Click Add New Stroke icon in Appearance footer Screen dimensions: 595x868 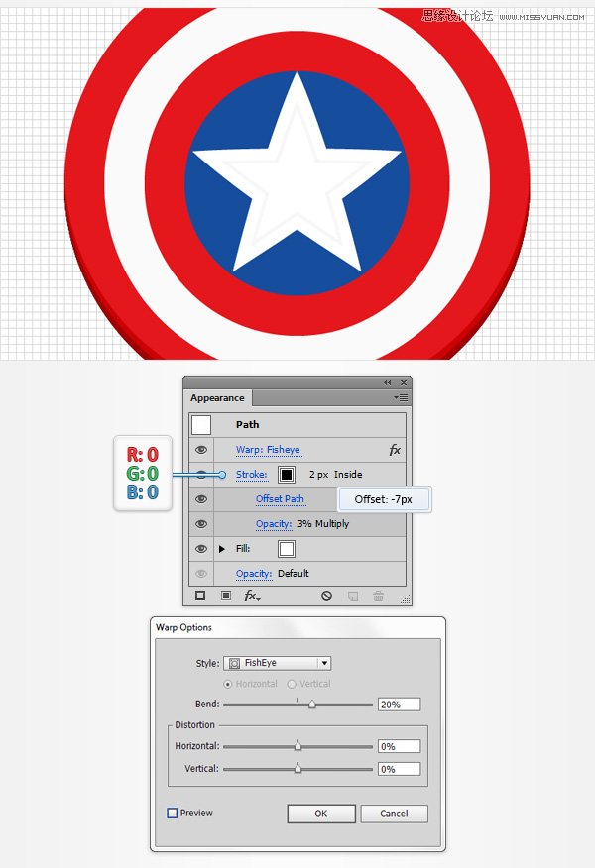click(200, 596)
